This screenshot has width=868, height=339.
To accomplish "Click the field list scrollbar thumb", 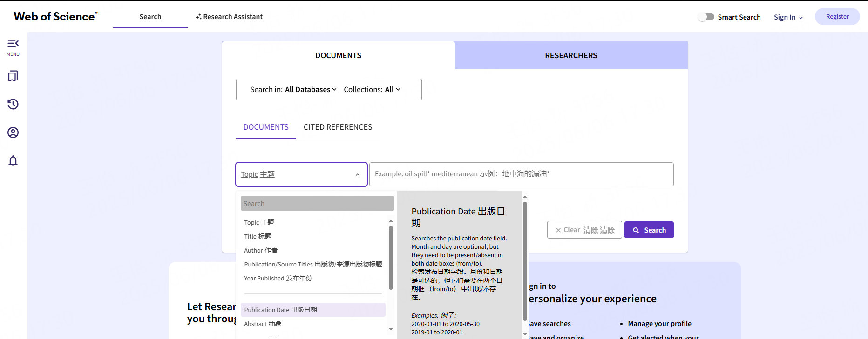I will [x=391, y=257].
